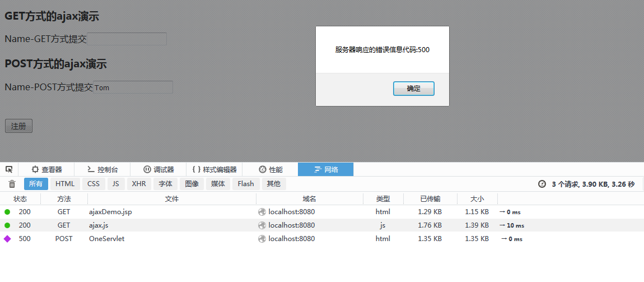Image resolution: width=644 pixels, height=282 pixels.
Task: Switch to the 性能 performance tab
Action: tap(270, 169)
